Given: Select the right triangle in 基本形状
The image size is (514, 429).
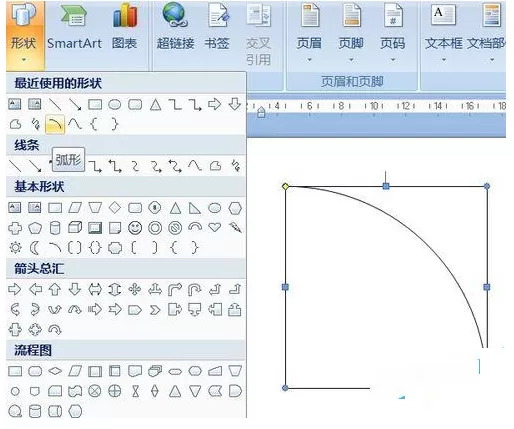Looking at the screenshot, I should (x=195, y=208).
